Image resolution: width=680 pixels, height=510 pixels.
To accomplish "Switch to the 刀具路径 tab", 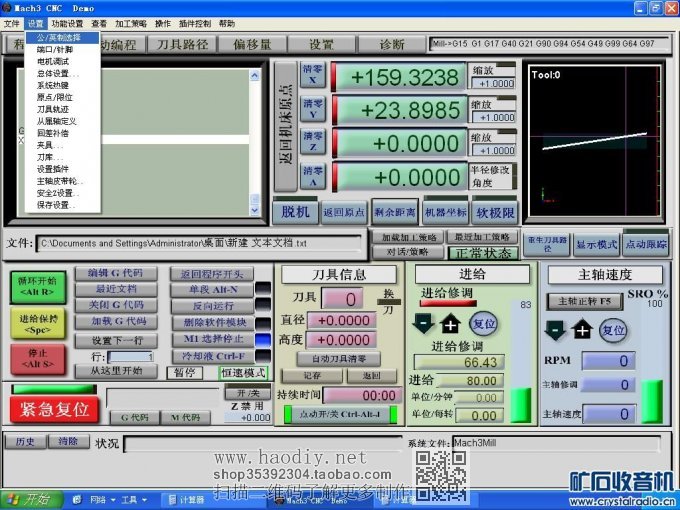I will (183, 44).
